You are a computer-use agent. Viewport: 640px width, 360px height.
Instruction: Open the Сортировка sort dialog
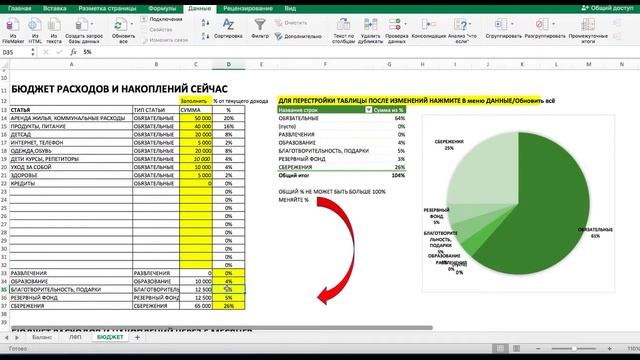(x=228, y=29)
